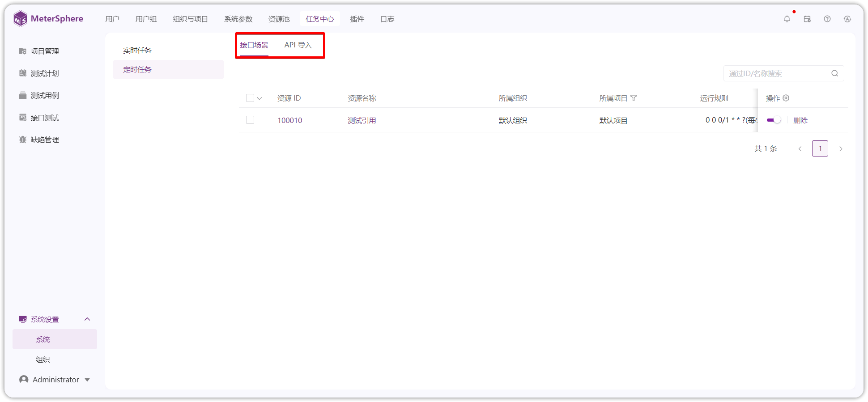Image resolution: width=868 pixels, height=402 pixels.
Task: Go to the next page arrow
Action: coord(841,148)
